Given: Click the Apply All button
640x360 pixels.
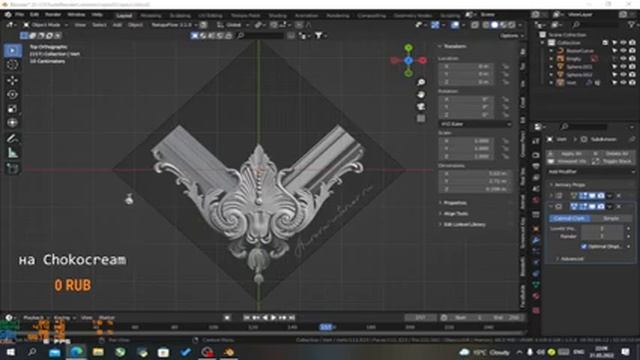Looking at the screenshot, I should tap(568, 154).
